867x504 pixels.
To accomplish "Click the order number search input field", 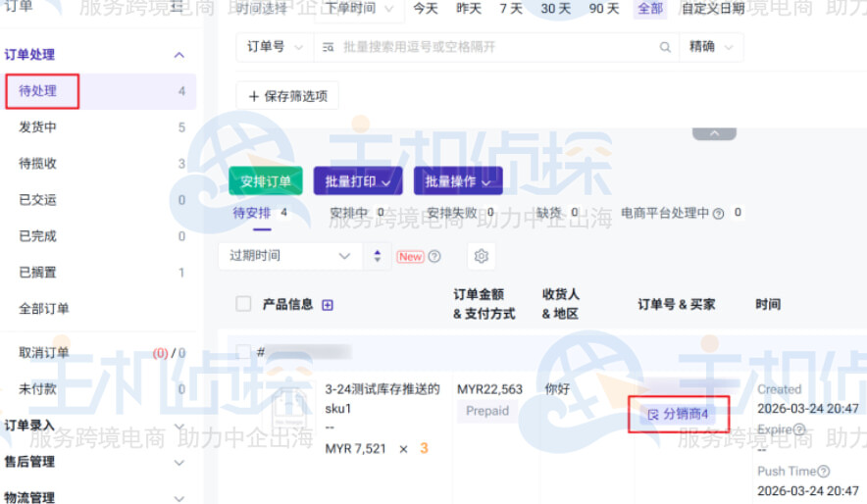I will coord(495,47).
